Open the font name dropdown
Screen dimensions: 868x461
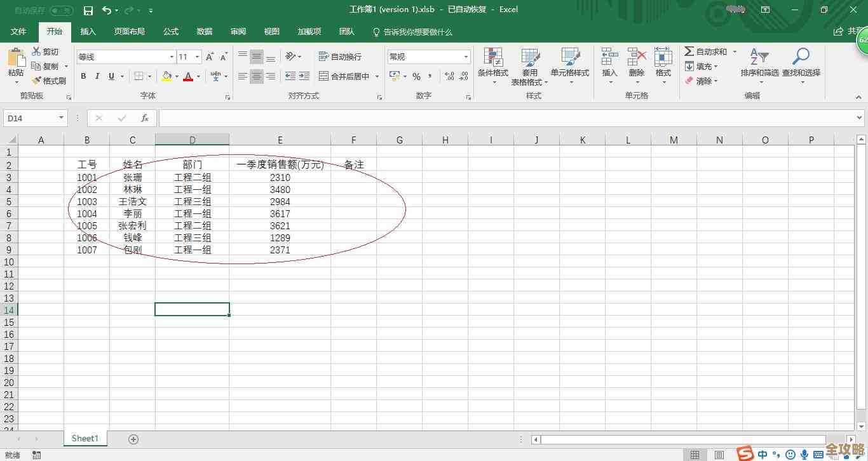tap(172, 56)
